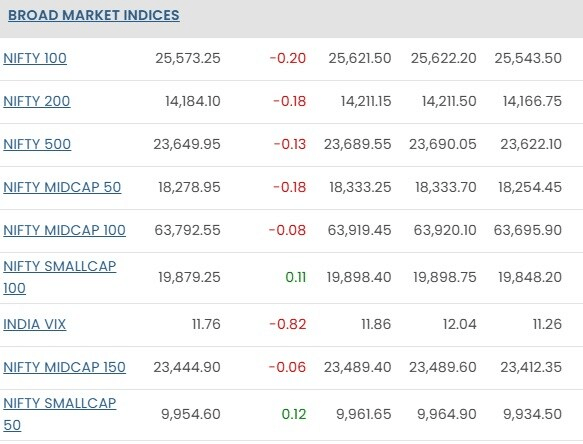Open the NIFTY 500 index link
Viewport: 583px width, 444px height.
pyautogui.click(x=37, y=144)
